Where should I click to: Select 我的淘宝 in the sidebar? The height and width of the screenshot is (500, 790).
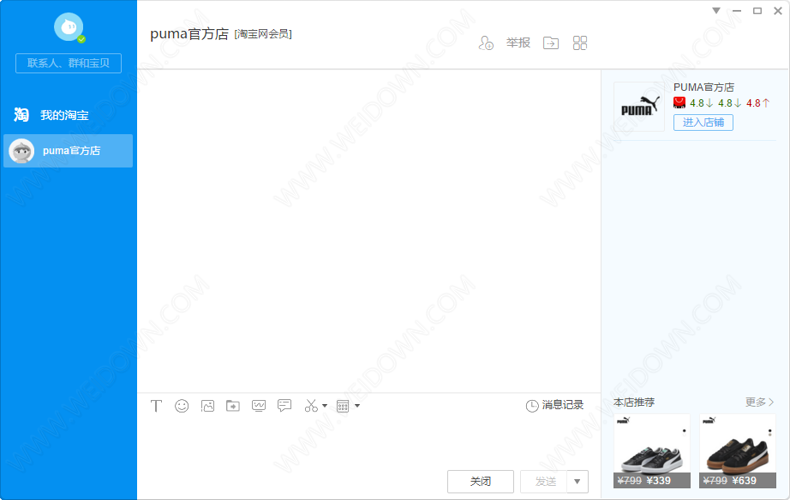(x=64, y=115)
